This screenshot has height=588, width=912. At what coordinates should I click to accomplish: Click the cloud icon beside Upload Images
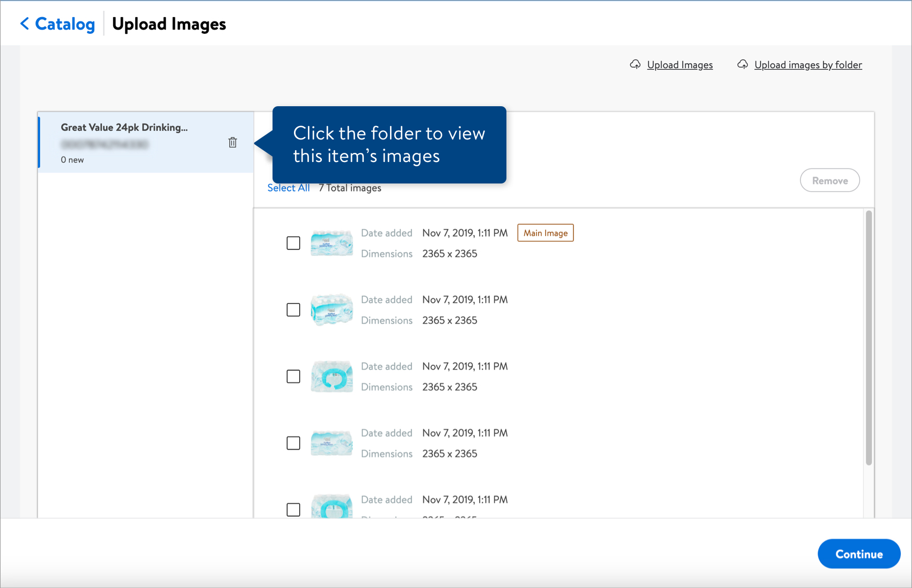click(x=635, y=64)
